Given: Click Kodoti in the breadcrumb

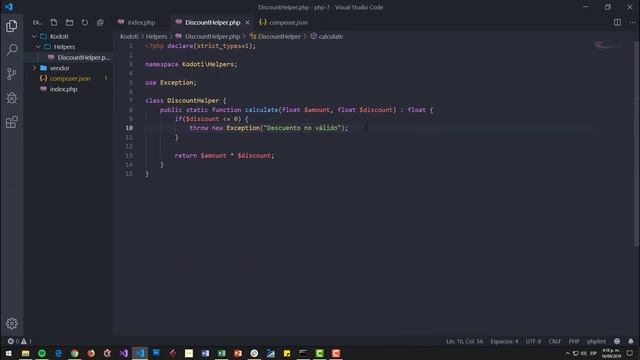Looking at the screenshot, I should click(129, 36).
